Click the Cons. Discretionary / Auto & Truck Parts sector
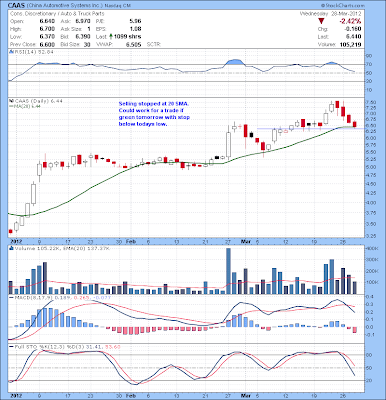 click(57, 14)
